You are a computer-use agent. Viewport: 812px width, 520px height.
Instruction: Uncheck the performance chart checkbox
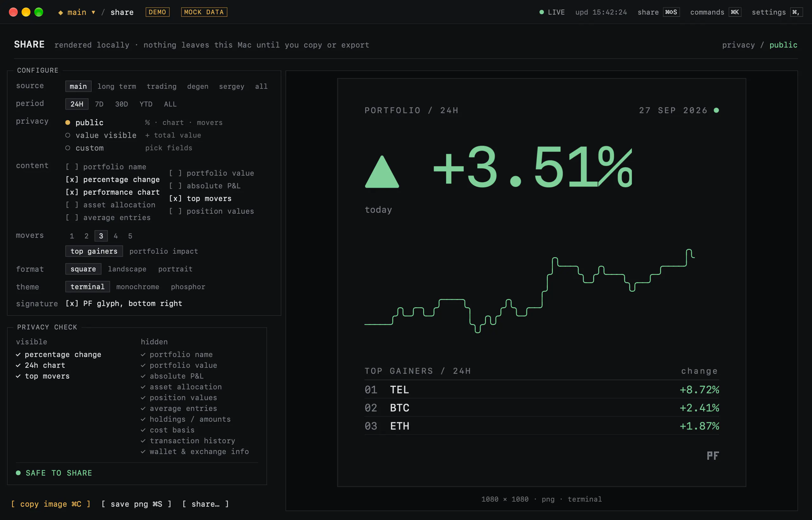pyautogui.click(x=72, y=192)
